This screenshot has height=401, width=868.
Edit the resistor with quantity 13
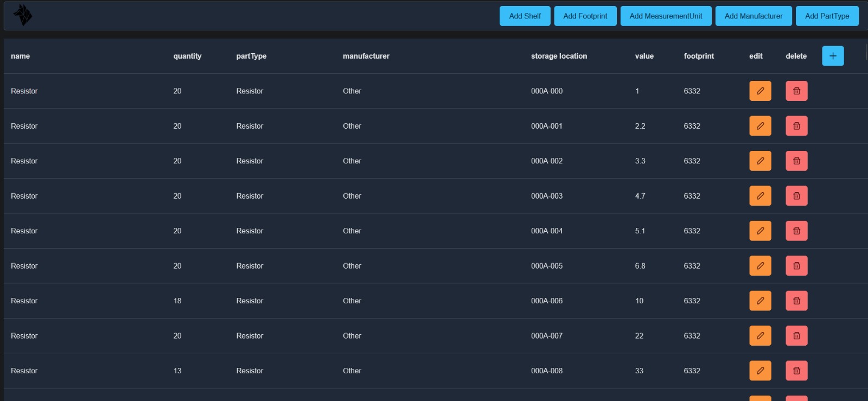click(x=760, y=371)
